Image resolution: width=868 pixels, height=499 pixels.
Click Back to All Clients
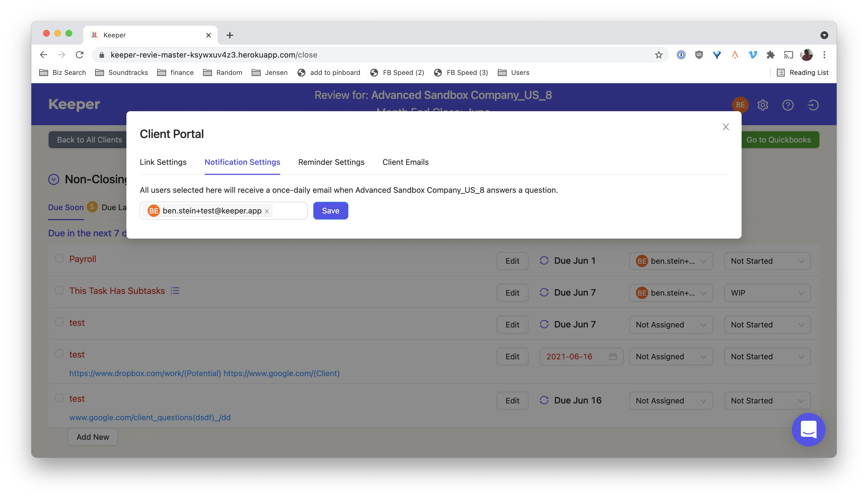[x=89, y=140]
